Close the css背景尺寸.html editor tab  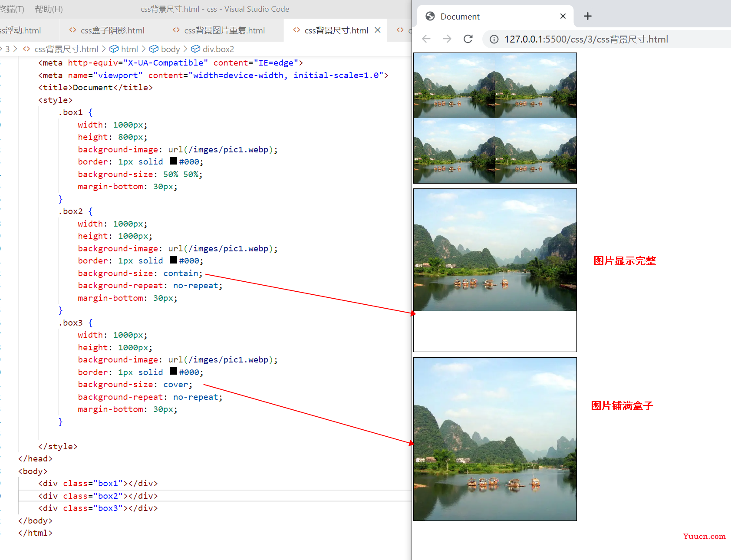(378, 30)
